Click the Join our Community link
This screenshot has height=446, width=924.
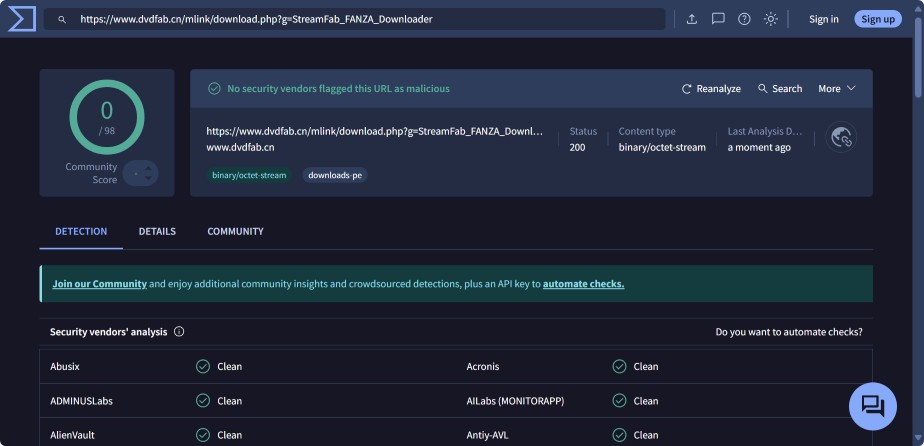coord(99,284)
